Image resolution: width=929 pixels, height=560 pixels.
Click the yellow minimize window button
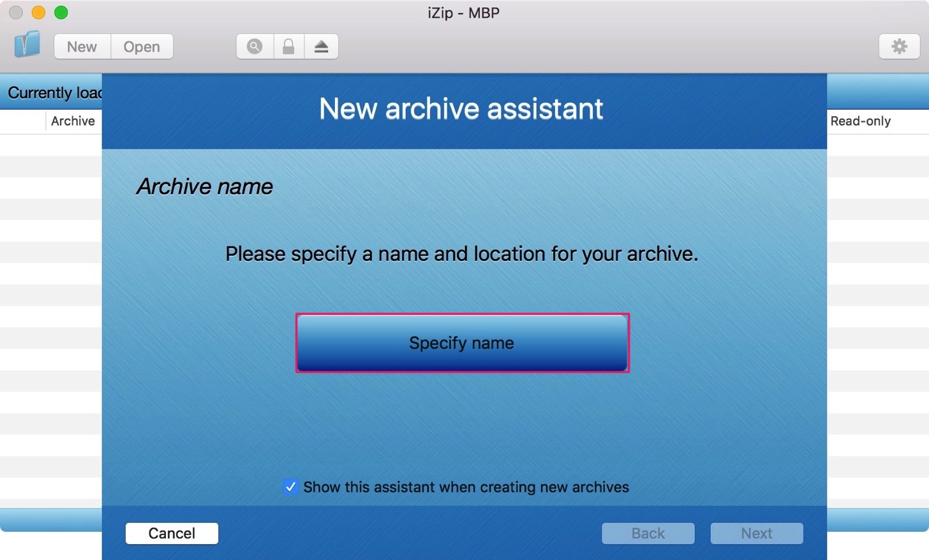(x=38, y=12)
